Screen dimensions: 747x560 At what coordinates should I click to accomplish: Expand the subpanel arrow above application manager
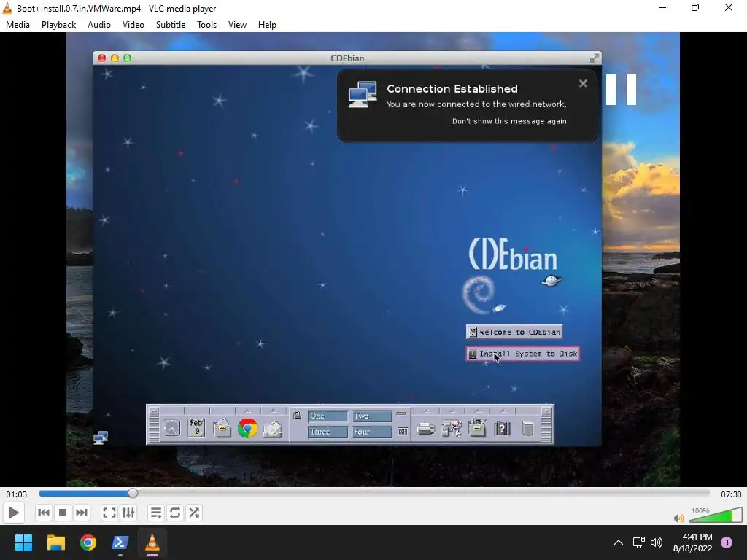(x=477, y=411)
